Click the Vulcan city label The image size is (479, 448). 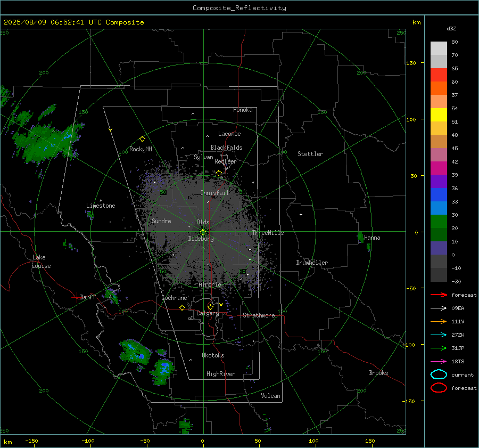pyautogui.click(x=270, y=396)
